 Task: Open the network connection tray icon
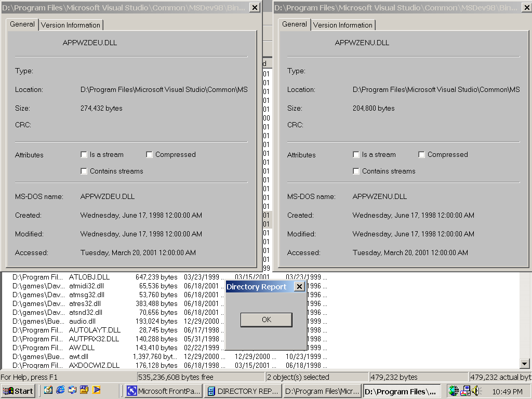[465, 391]
